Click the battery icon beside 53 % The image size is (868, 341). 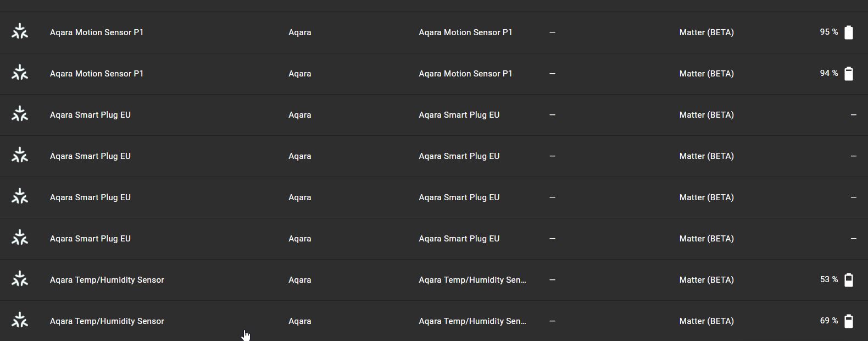point(849,280)
